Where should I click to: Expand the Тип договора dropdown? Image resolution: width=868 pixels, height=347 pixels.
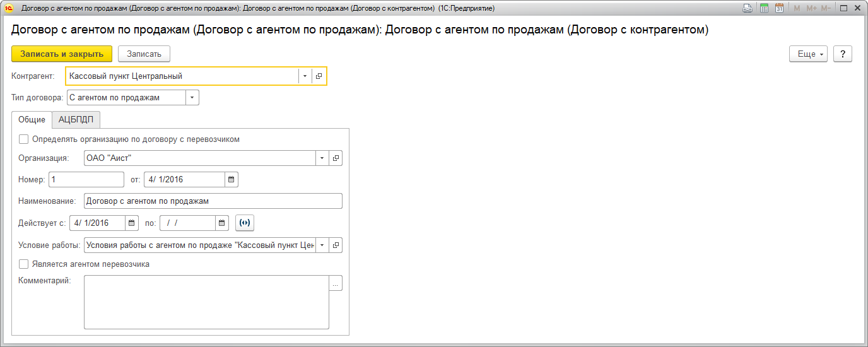point(192,98)
